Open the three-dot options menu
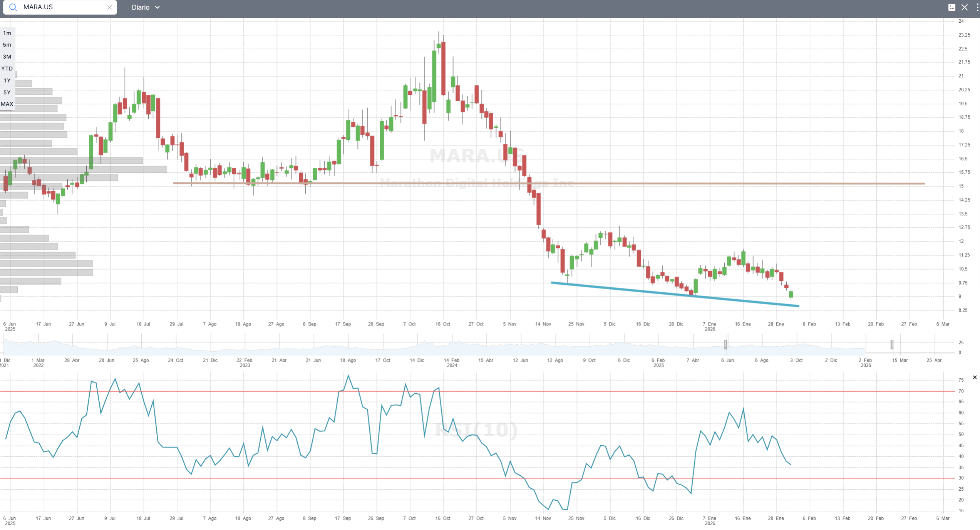Viewport: 980px width, 530px height. 977,7
